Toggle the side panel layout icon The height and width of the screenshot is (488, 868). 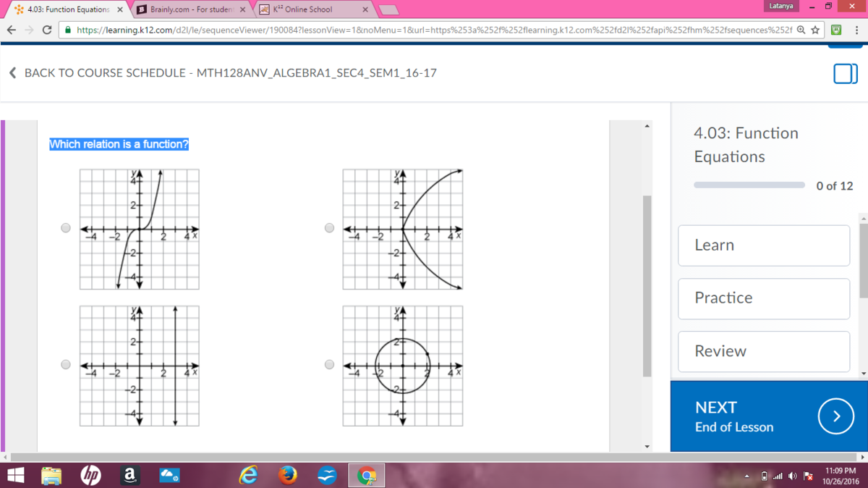pyautogui.click(x=846, y=73)
